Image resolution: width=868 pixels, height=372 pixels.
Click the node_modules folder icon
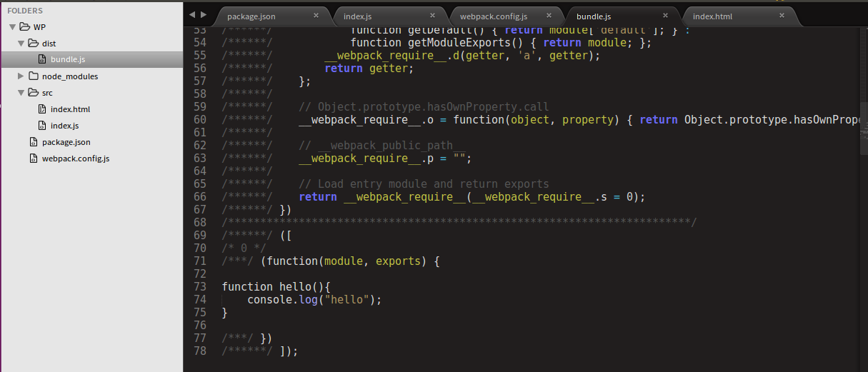pyautogui.click(x=34, y=76)
